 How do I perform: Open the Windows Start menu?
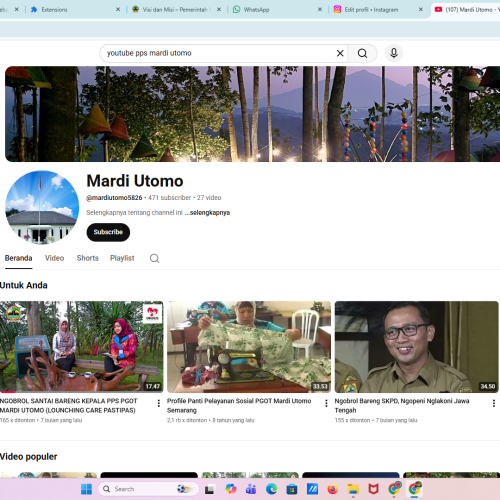click(x=86, y=489)
